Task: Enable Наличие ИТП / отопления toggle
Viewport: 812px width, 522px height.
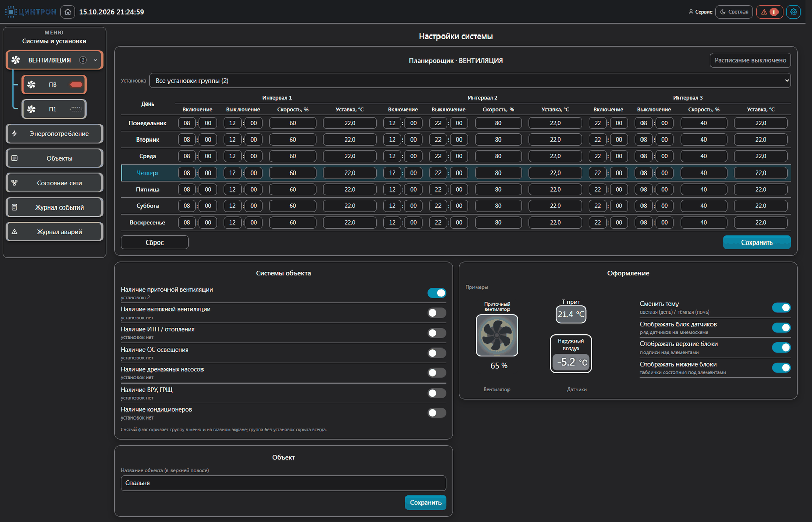Action: coord(437,333)
